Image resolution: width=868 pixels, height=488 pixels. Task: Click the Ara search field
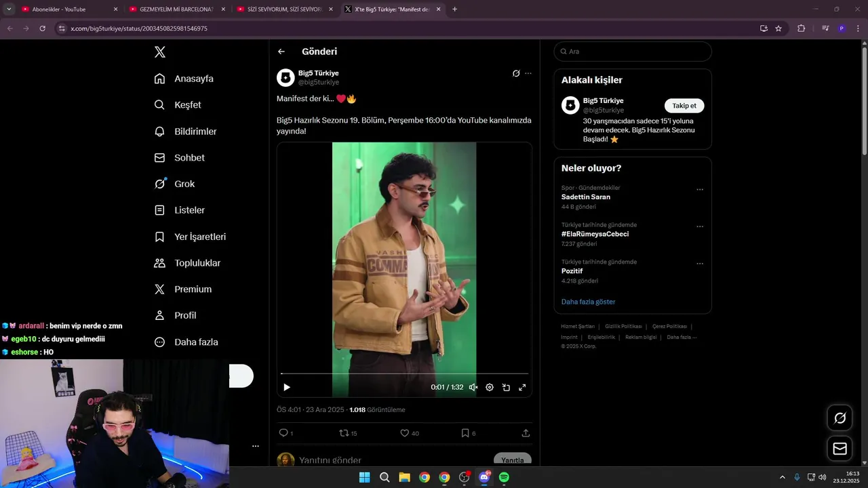tap(633, 52)
